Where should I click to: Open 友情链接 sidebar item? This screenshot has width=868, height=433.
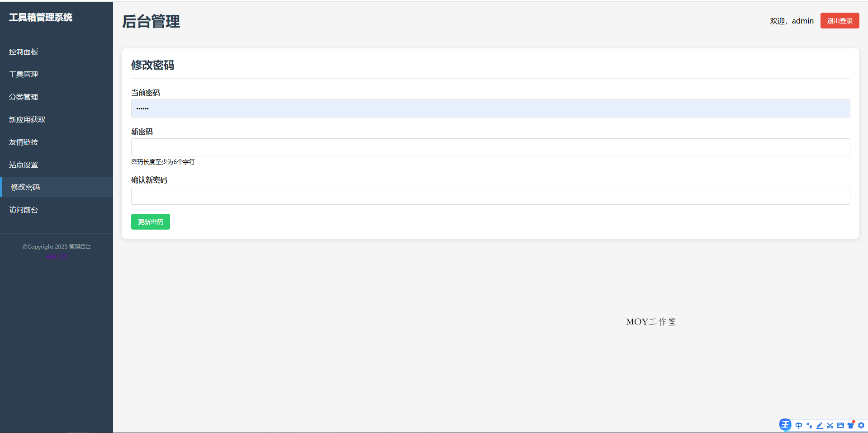[x=24, y=142]
